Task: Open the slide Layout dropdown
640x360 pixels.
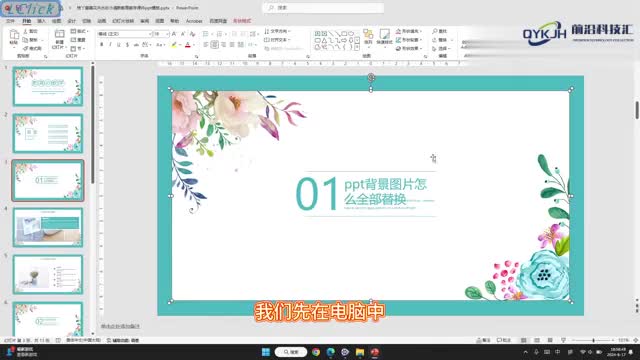Action: 79,31
